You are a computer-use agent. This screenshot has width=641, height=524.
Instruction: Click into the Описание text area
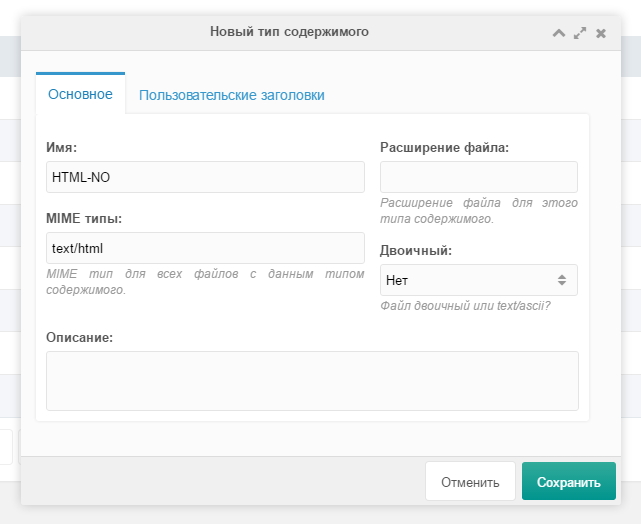point(312,381)
